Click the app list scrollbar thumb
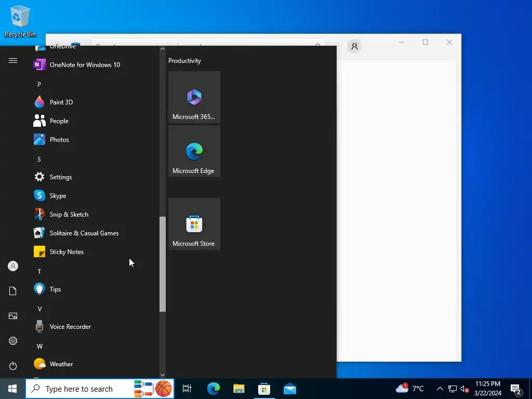This screenshot has height=399, width=532. (163, 264)
